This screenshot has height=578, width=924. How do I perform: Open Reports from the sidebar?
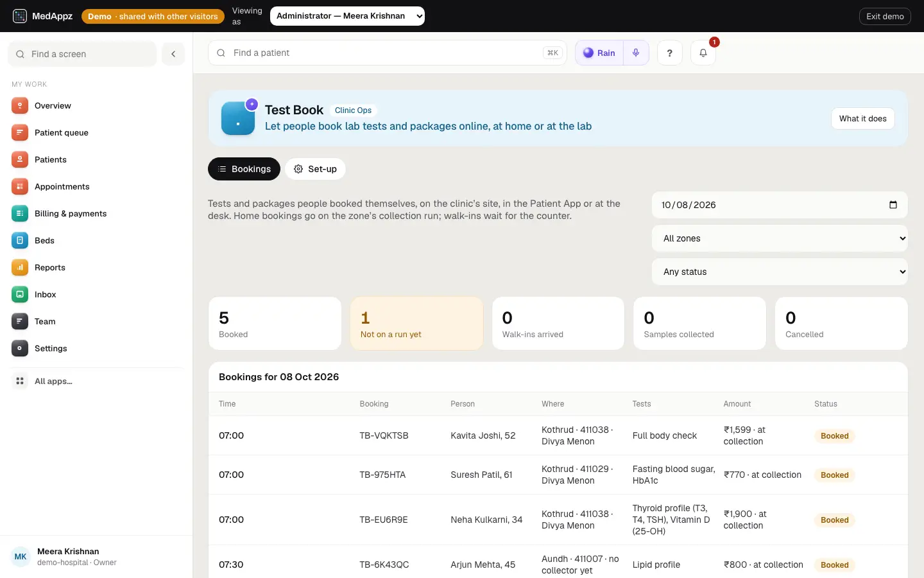pyautogui.click(x=96, y=267)
